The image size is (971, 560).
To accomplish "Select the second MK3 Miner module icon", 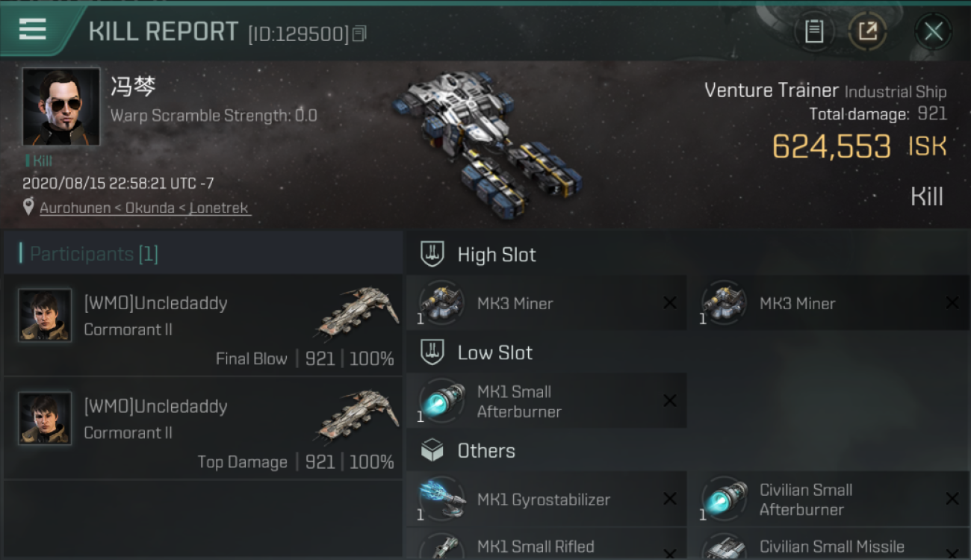I will (x=723, y=302).
